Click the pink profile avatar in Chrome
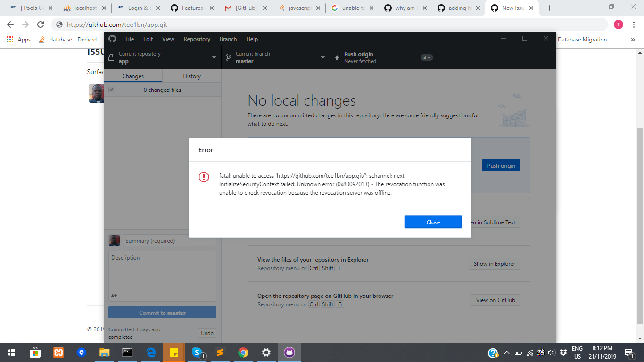The width and height of the screenshot is (644, 362). coord(618,24)
